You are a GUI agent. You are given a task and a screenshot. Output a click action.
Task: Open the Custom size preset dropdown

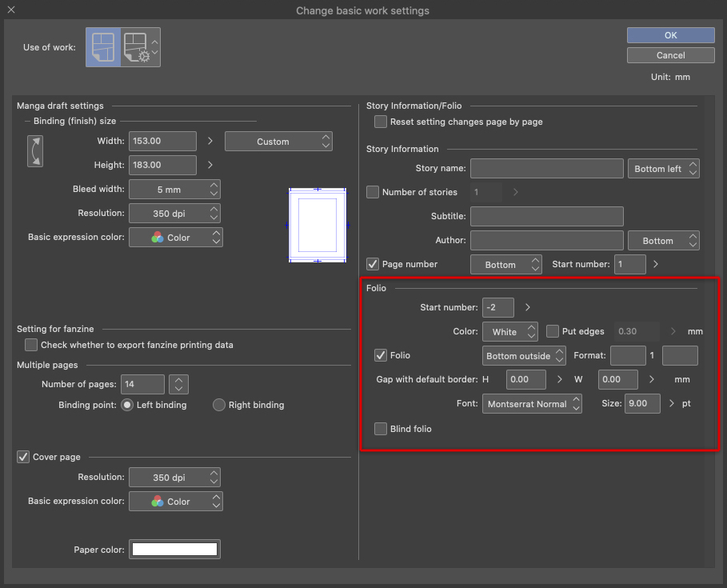click(278, 142)
